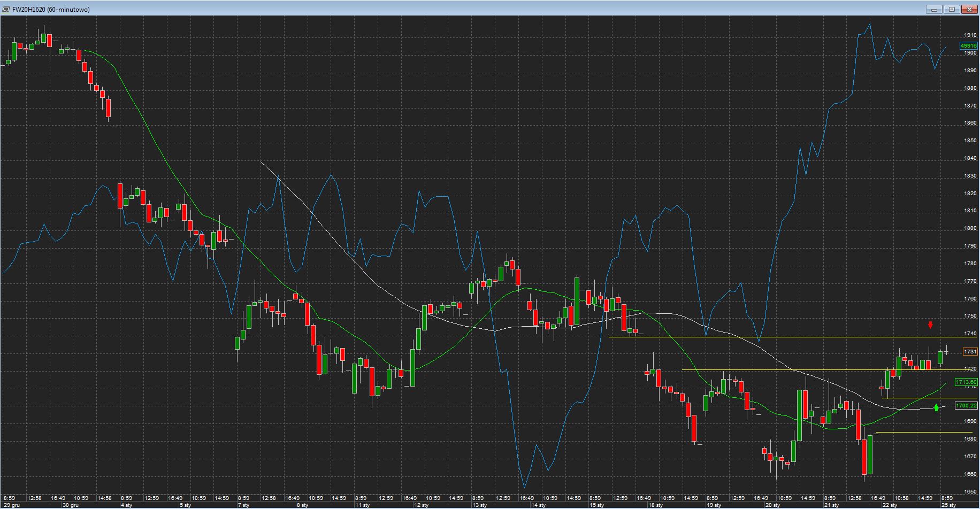Image resolution: width=980 pixels, height=509 pixels.
Task: Click the chart window icon in title bar
Action: coord(6,9)
